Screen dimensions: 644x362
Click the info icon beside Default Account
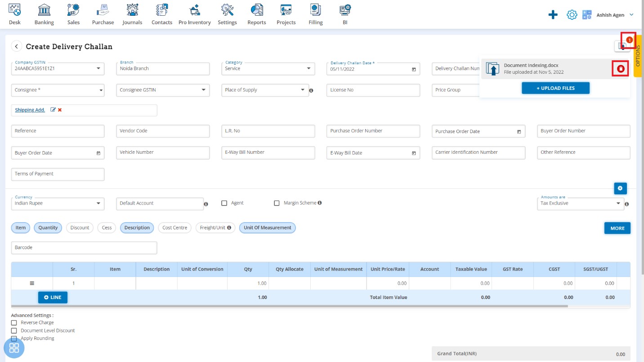(206, 204)
